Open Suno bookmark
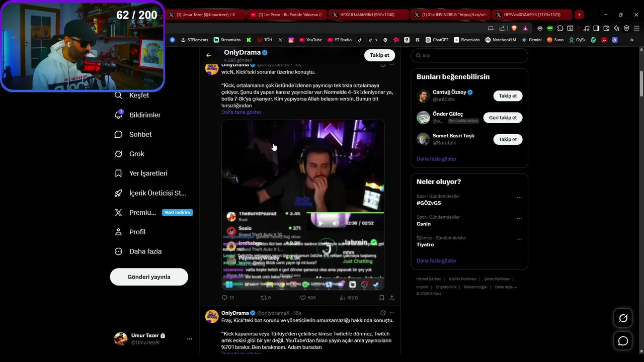Screen dimensions: 644x362 pyautogui.click(x=555, y=40)
